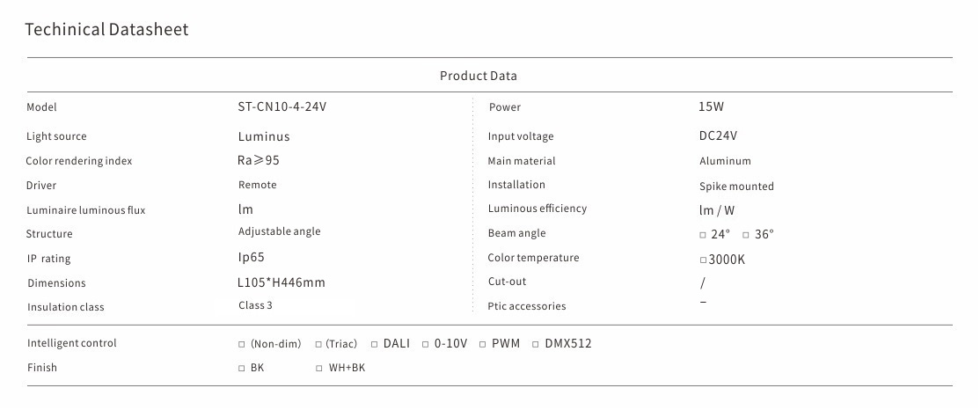The width and height of the screenshot is (980, 410).
Task: Click the Techinical Datasheet heading
Action: point(106,30)
